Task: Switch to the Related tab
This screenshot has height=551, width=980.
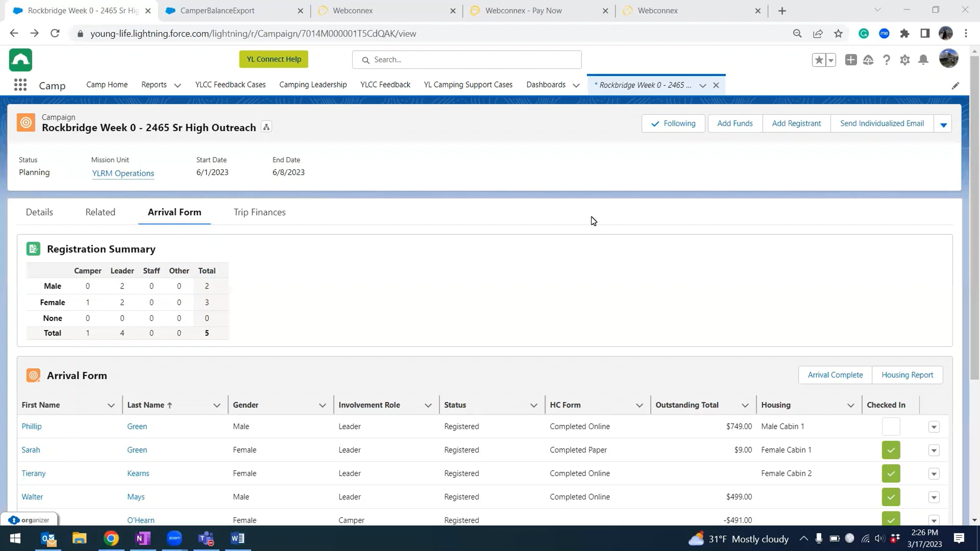Action: click(x=100, y=212)
